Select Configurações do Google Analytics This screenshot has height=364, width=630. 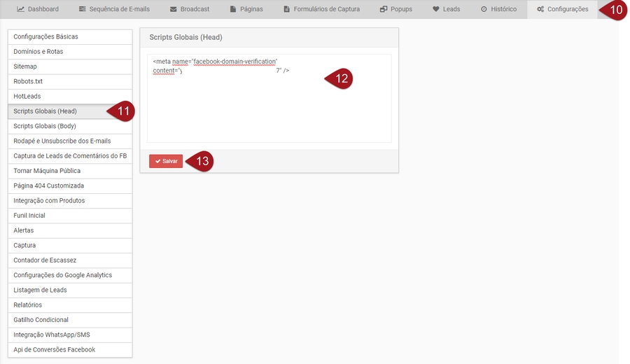pyautogui.click(x=62, y=275)
